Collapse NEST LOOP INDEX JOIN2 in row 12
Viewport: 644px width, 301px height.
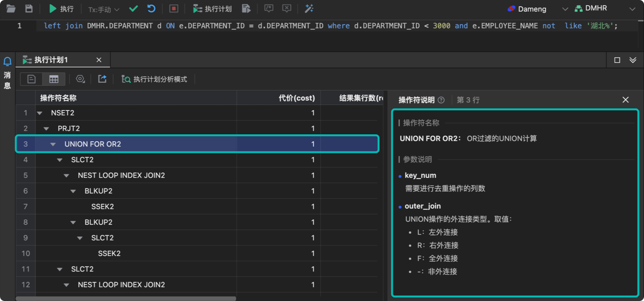tap(66, 285)
